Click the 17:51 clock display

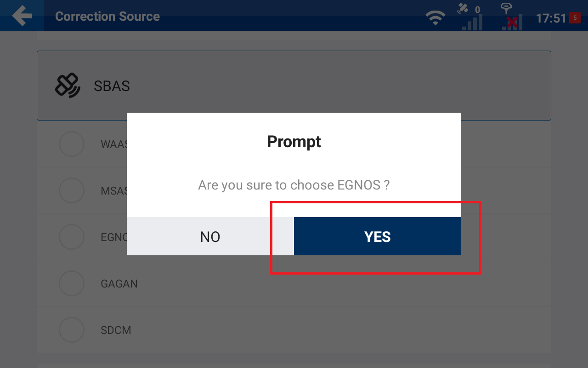click(551, 18)
